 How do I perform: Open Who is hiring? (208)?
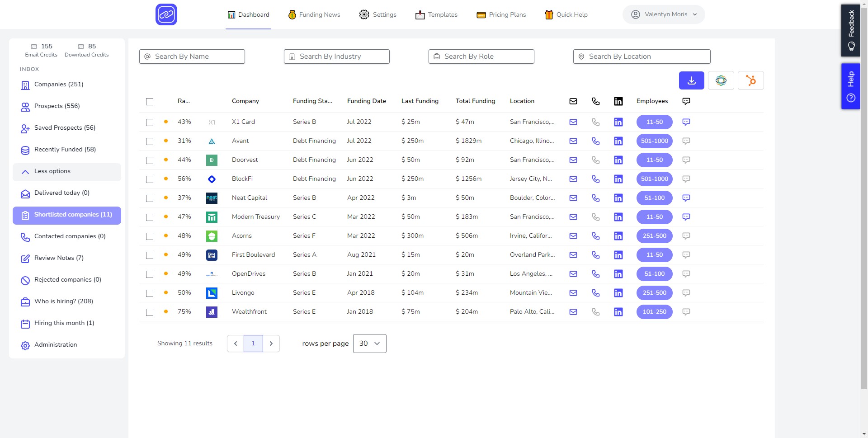tap(67, 301)
